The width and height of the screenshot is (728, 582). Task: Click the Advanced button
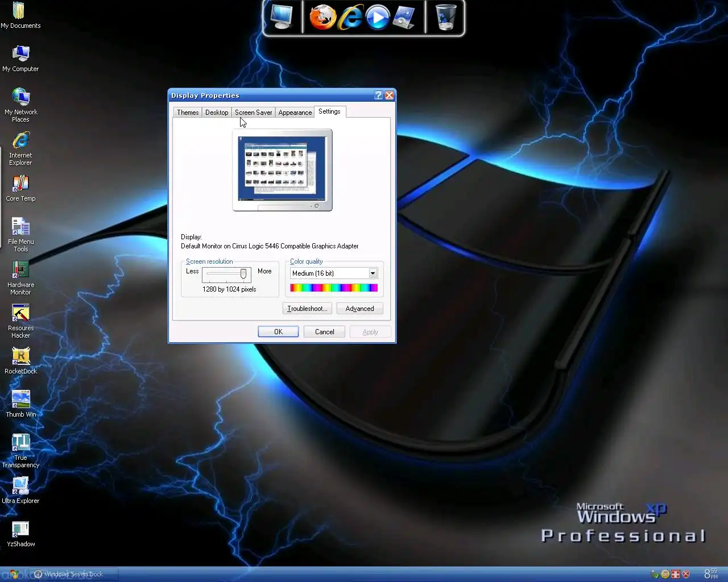pyautogui.click(x=360, y=309)
